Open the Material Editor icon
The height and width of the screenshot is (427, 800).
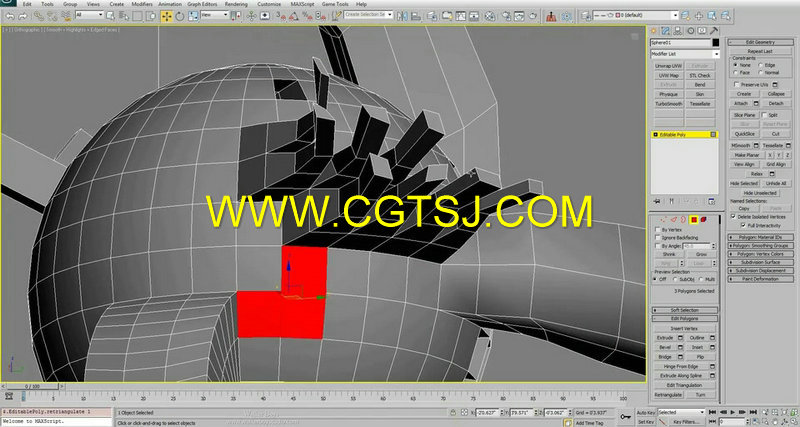[489, 16]
